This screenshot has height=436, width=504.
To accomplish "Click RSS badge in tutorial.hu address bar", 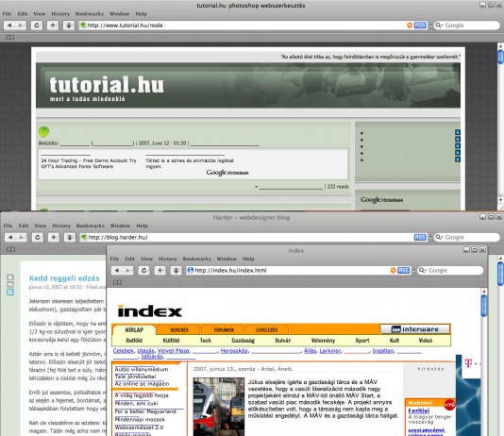I will 420,25.
